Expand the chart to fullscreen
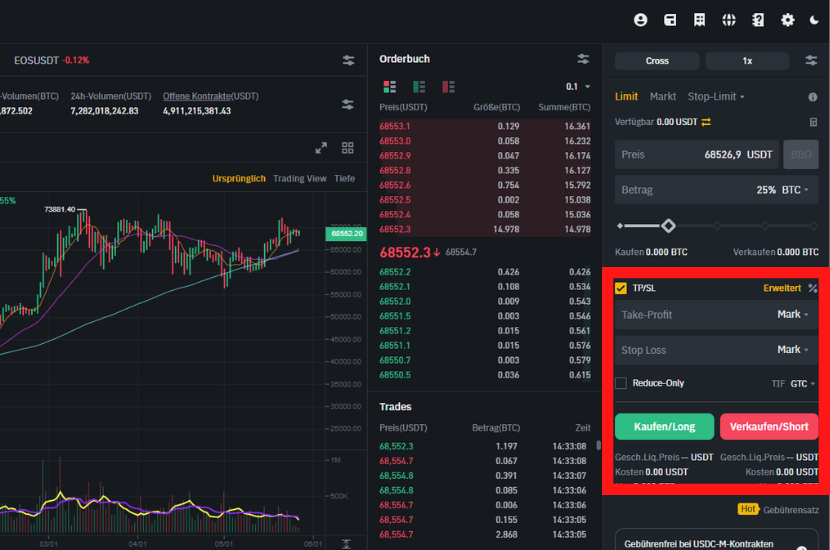The width and height of the screenshot is (830, 550). [x=321, y=148]
